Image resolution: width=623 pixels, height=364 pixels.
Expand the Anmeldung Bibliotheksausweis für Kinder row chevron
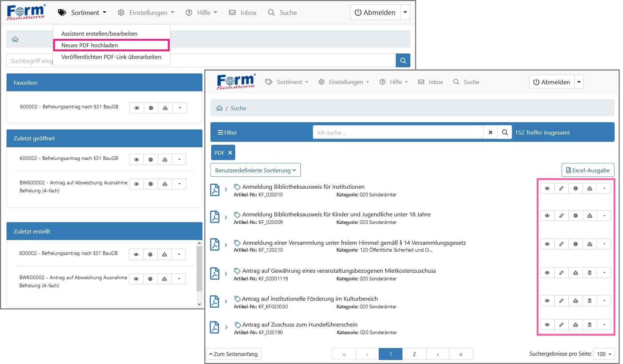226,217
